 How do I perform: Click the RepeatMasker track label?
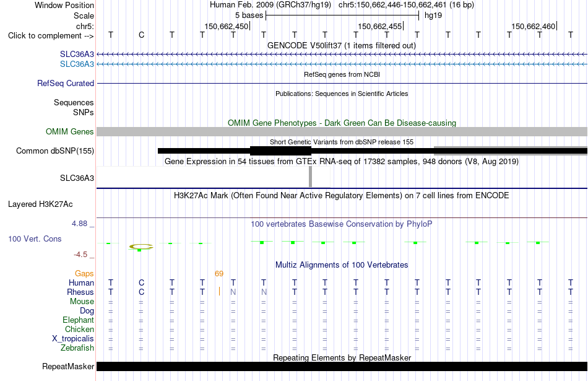pos(68,367)
